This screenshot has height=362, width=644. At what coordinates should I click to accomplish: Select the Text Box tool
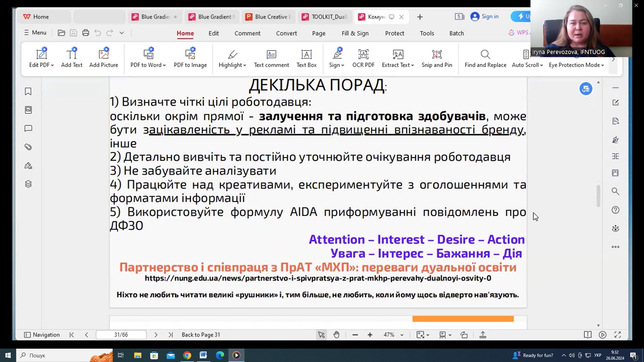click(306, 58)
